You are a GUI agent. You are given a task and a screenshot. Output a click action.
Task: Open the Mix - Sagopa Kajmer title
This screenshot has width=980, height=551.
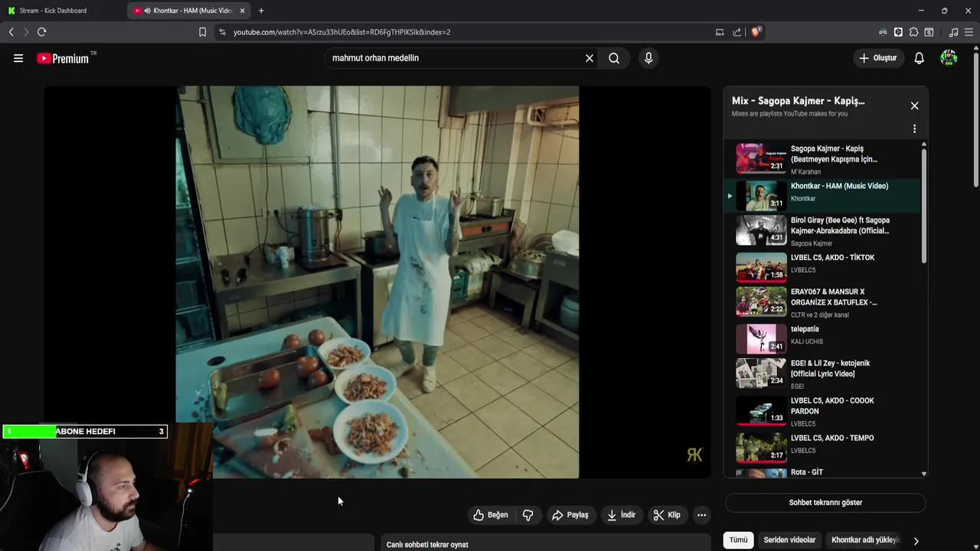(798, 101)
